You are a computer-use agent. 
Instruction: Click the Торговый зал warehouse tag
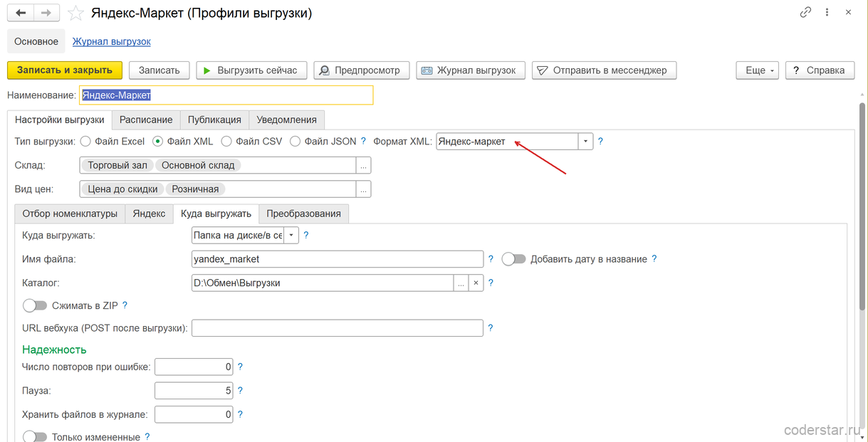[117, 165]
